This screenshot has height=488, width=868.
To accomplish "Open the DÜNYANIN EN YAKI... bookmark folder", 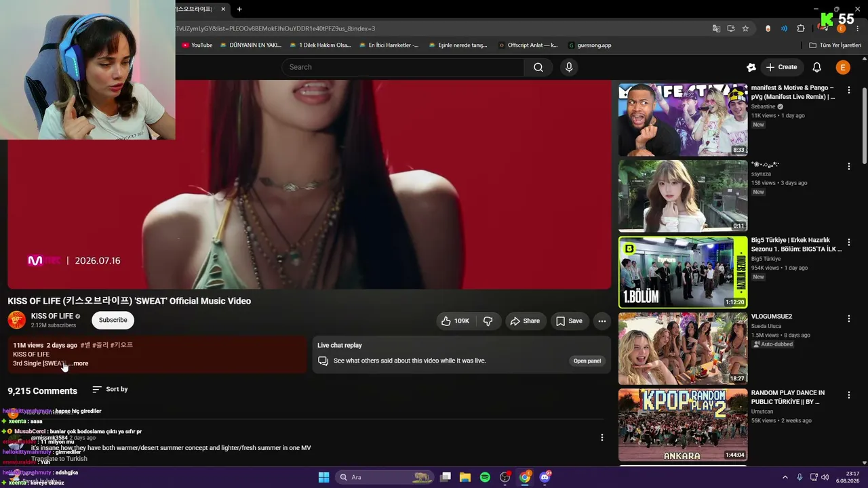I will 251,45.
